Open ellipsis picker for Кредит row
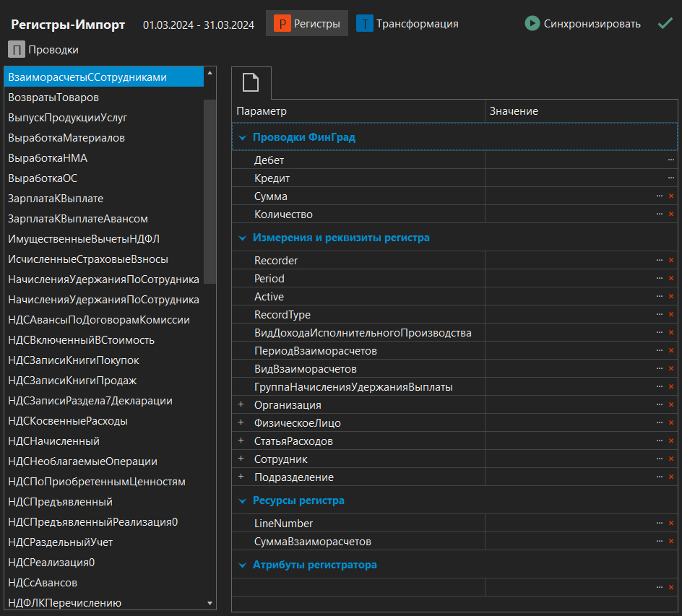Image resolution: width=682 pixels, height=616 pixels. click(671, 178)
